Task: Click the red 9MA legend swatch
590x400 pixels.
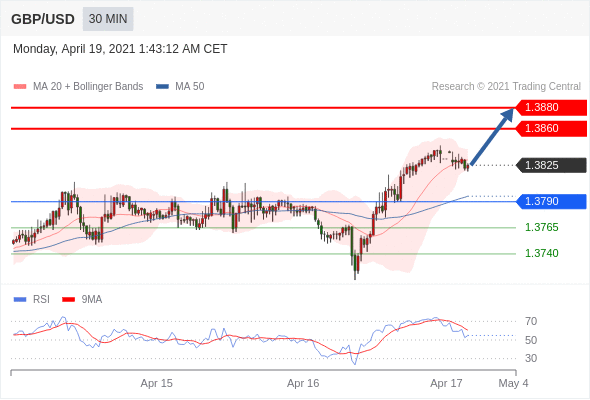Action: [68, 300]
